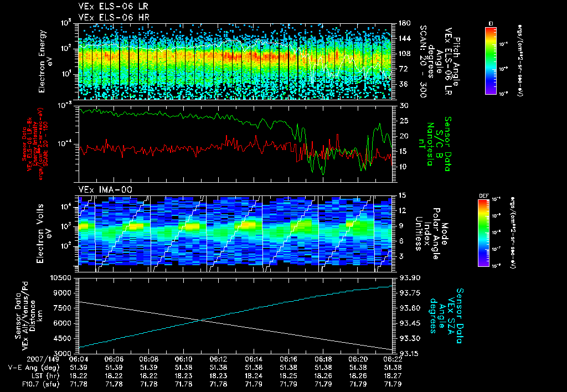Screen dimensions: 567x392
Task: Click the '108' pitch angle tick
Action: [405, 54]
